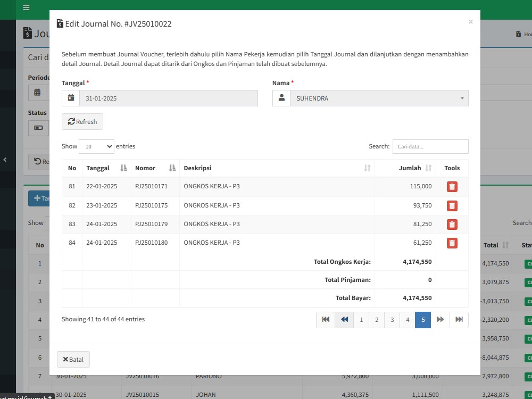Collapse the left sidebar chevron

[5, 160]
